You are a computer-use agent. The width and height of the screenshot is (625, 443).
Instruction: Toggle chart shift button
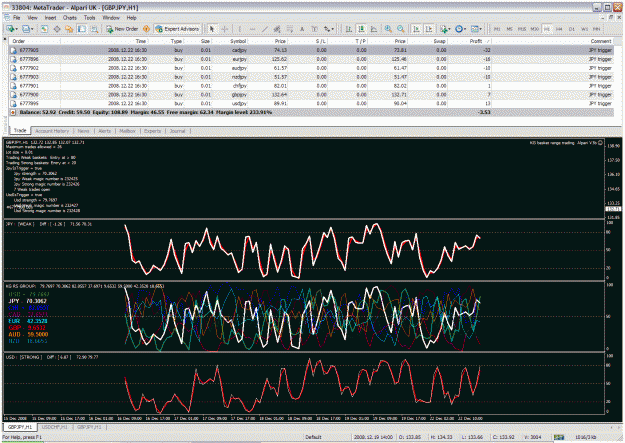coord(429,29)
